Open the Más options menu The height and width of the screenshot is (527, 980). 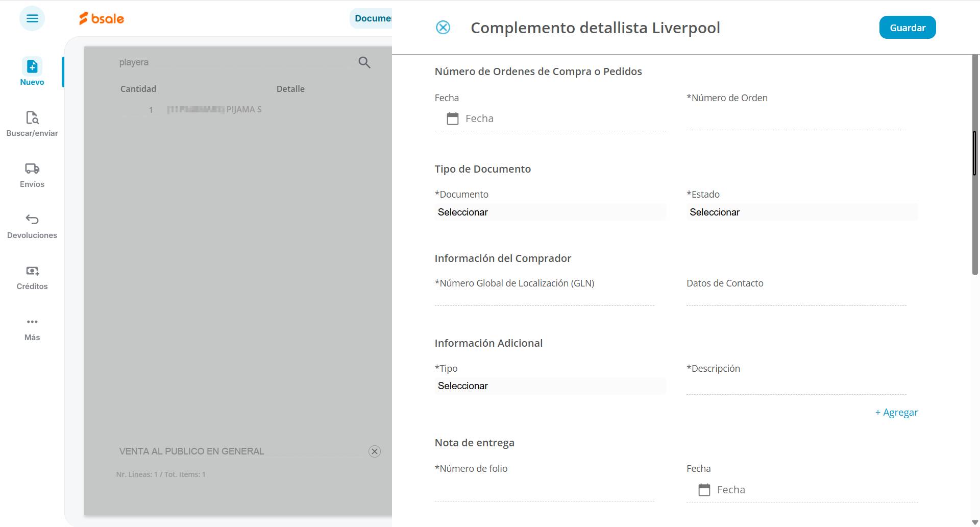tap(32, 328)
